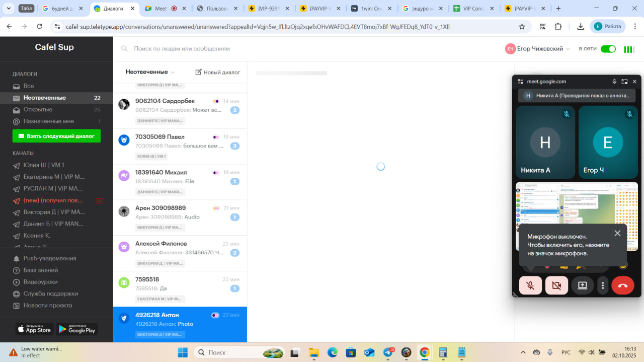
Task: Open File Explorer from taskbar
Action: pos(314,352)
